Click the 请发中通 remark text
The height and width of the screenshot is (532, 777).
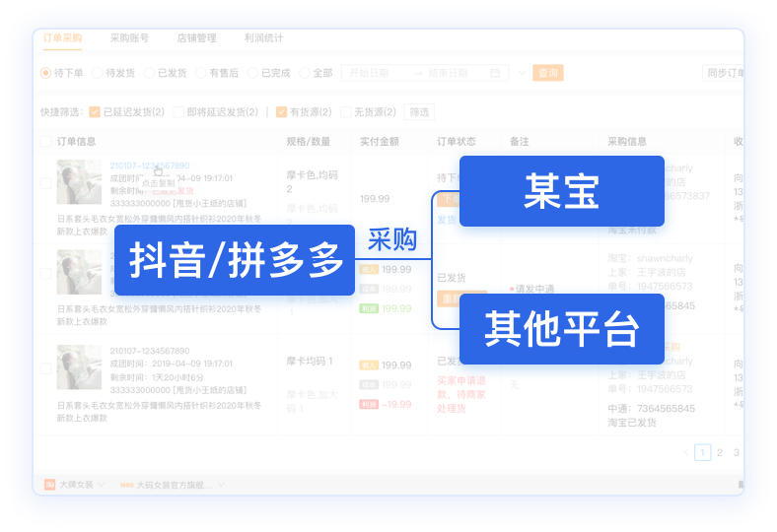(x=534, y=289)
